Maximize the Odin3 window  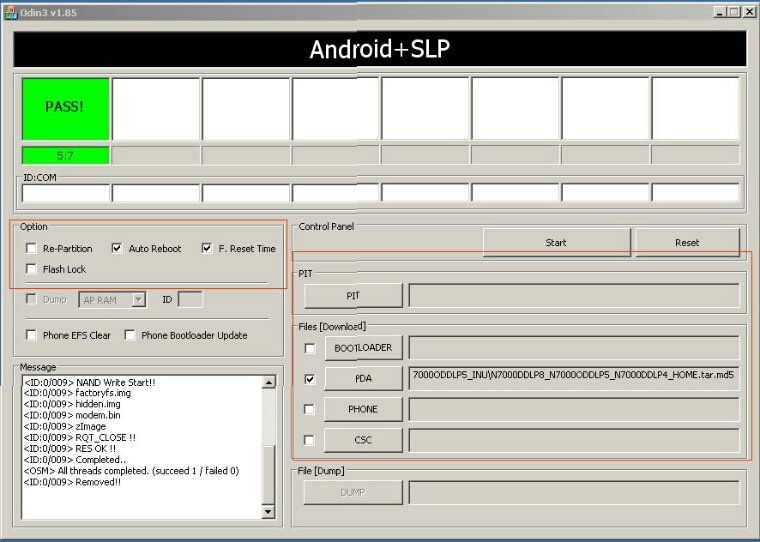click(x=734, y=12)
